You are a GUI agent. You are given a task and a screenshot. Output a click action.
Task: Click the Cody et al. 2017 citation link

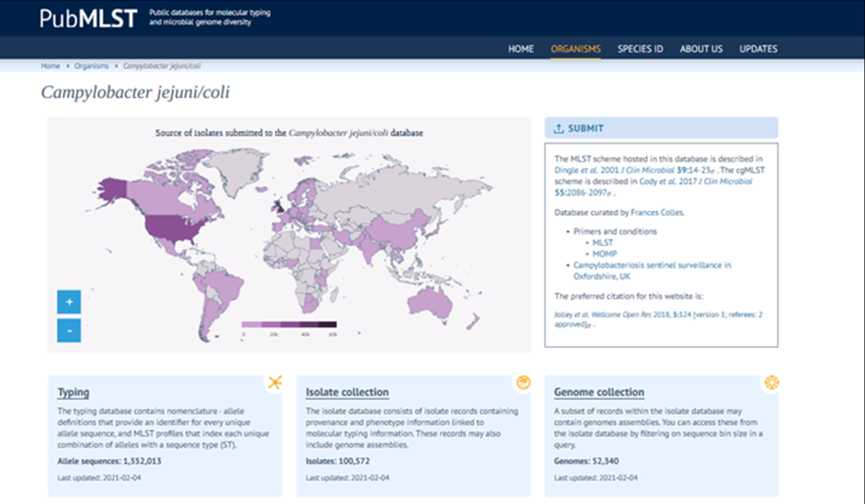tap(679, 181)
